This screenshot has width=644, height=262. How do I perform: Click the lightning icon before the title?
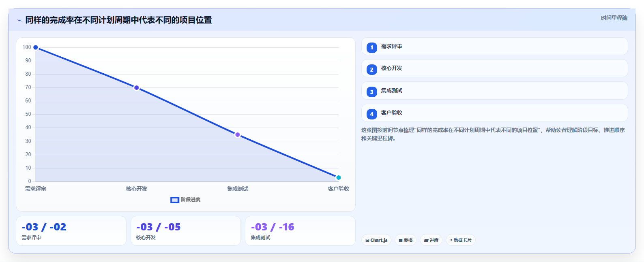pyautogui.click(x=19, y=20)
